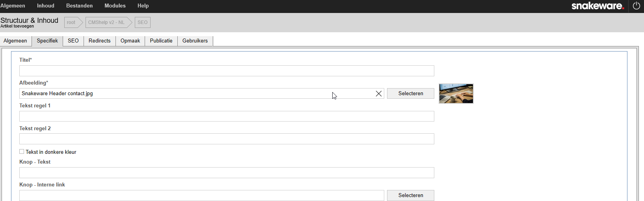This screenshot has width=644, height=201.
Task: Open the Help menu
Action: [143, 6]
